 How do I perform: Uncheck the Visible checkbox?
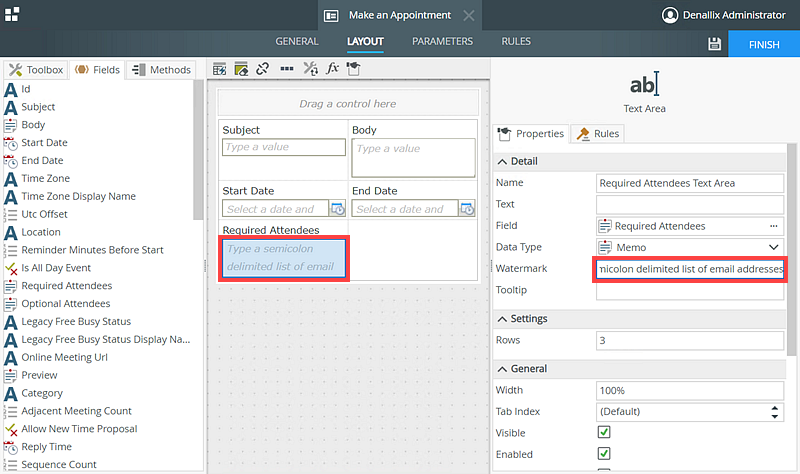coord(604,433)
